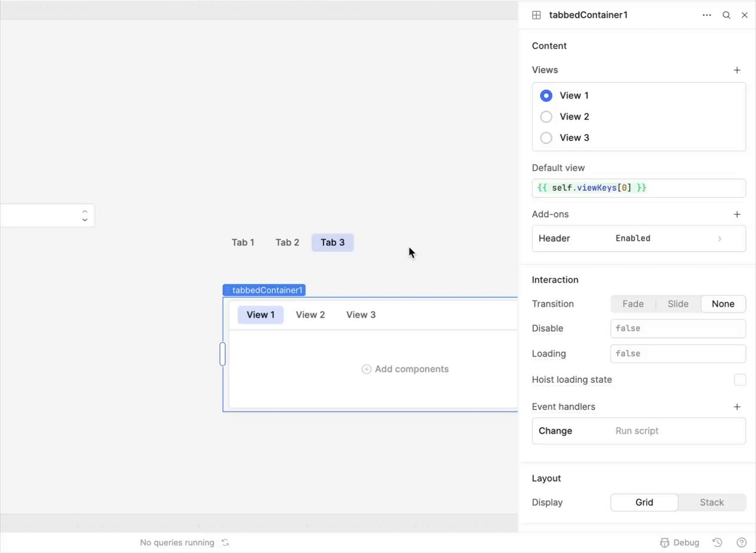Click the refresh icon beside No queries running
Screen dimensions: 756x553
click(x=225, y=542)
